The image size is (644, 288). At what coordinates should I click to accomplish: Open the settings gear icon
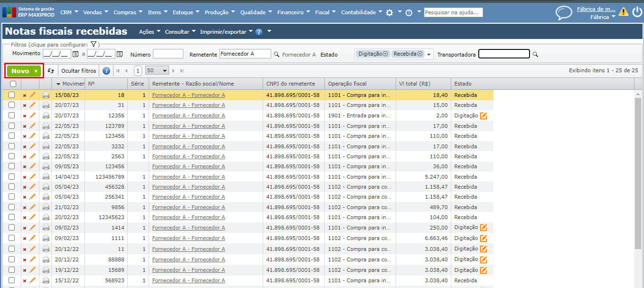(x=389, y=13)
